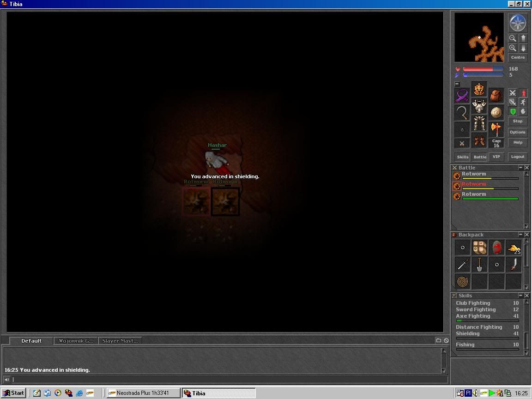532x399 pixels.
Task: Click first ring item in backpack
Action: (463, 248)
